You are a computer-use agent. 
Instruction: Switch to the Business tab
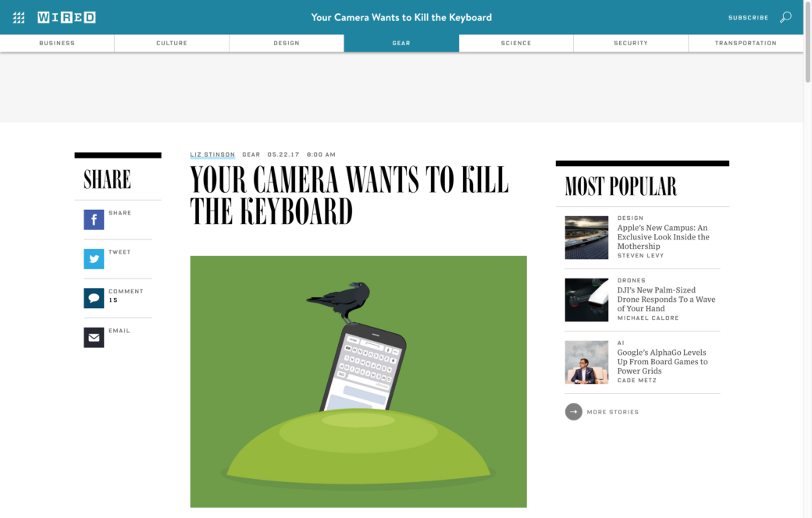click(x=57, y=43)
